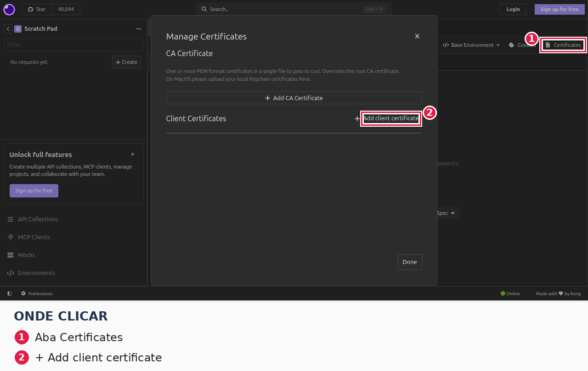Screen dimensions: 588x371
Task: Click the Add CA Certificate button
Action: pos(294,98)
